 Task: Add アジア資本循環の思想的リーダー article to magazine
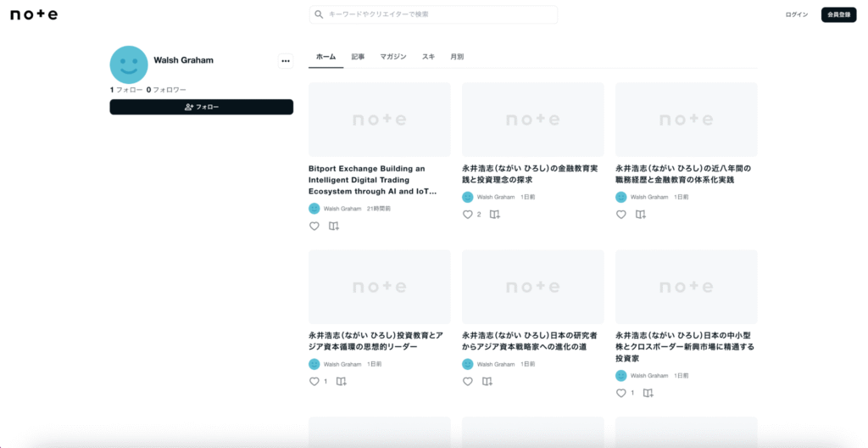point(342,382)
